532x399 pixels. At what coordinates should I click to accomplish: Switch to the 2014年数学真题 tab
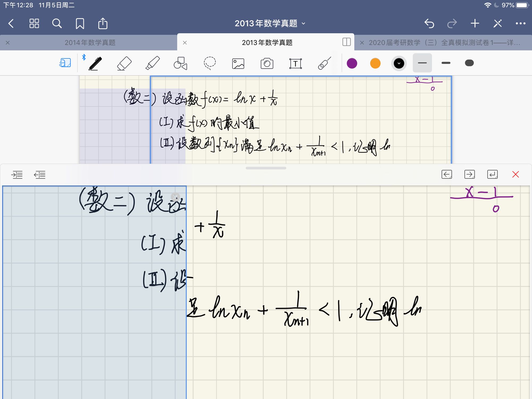click(x=90, y=43)
